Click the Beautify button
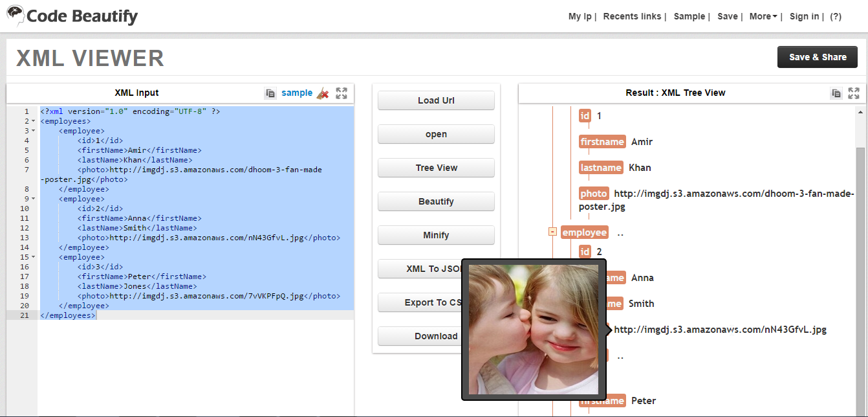Screen dimensions: 868x417 436,201
